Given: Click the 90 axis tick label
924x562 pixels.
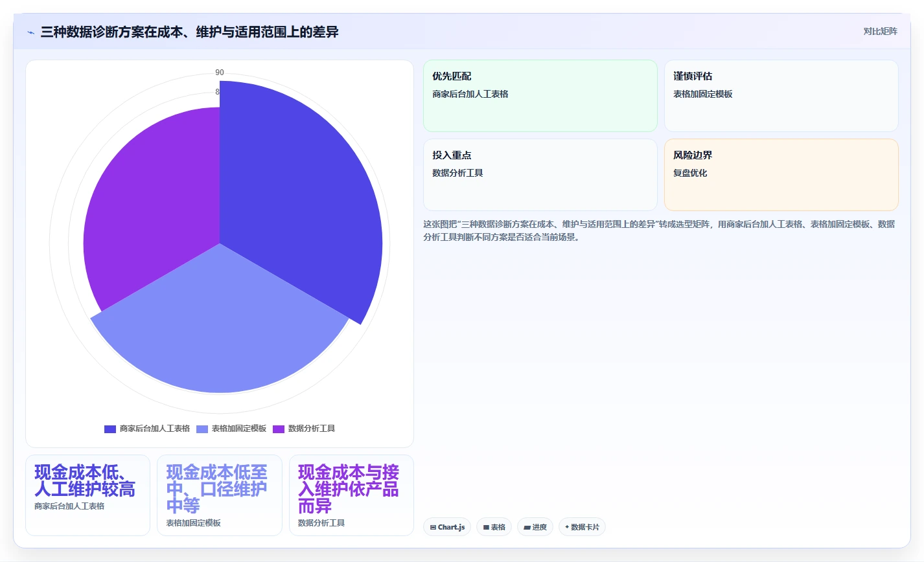Looking at the screenshot, I should 220,73.
